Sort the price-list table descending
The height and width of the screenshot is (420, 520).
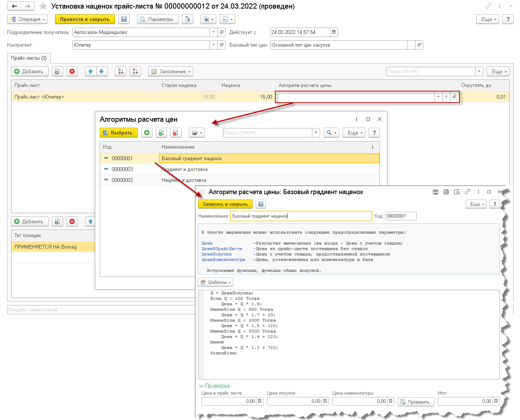point(135,71)
